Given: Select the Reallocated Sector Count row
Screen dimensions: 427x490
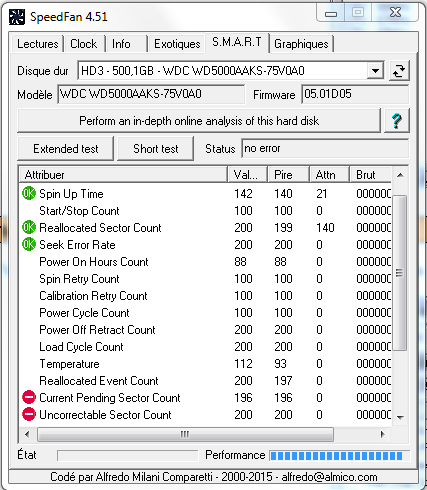Looking at the screenshot, I should pos(206,228).
